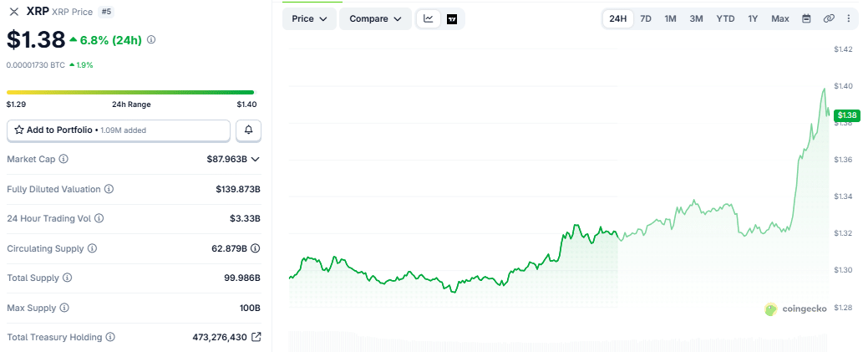The image size is (868, 352).
Task: Click the $1.29 range low label
Action: tap(16, 105)
